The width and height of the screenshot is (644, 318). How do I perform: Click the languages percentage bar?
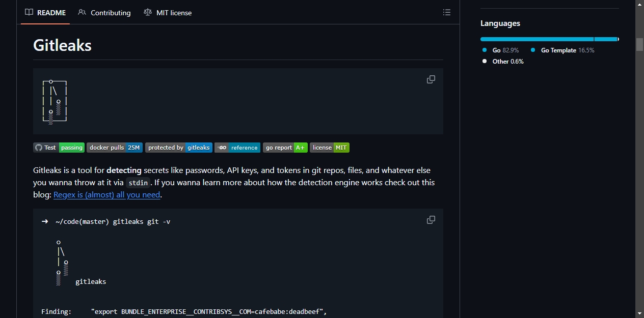550,39
